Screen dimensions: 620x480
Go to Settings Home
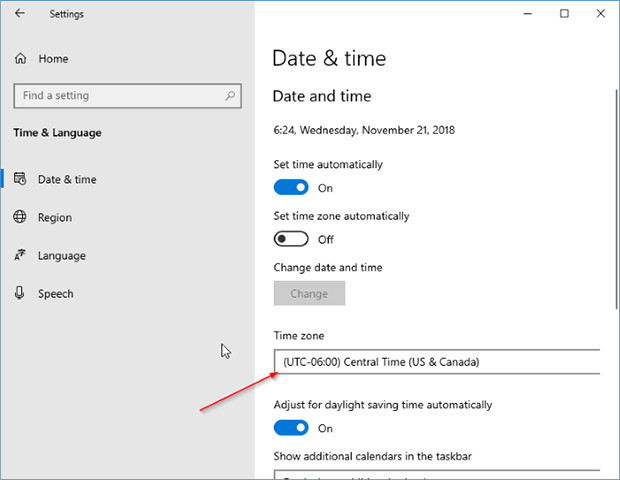(53, 59)
